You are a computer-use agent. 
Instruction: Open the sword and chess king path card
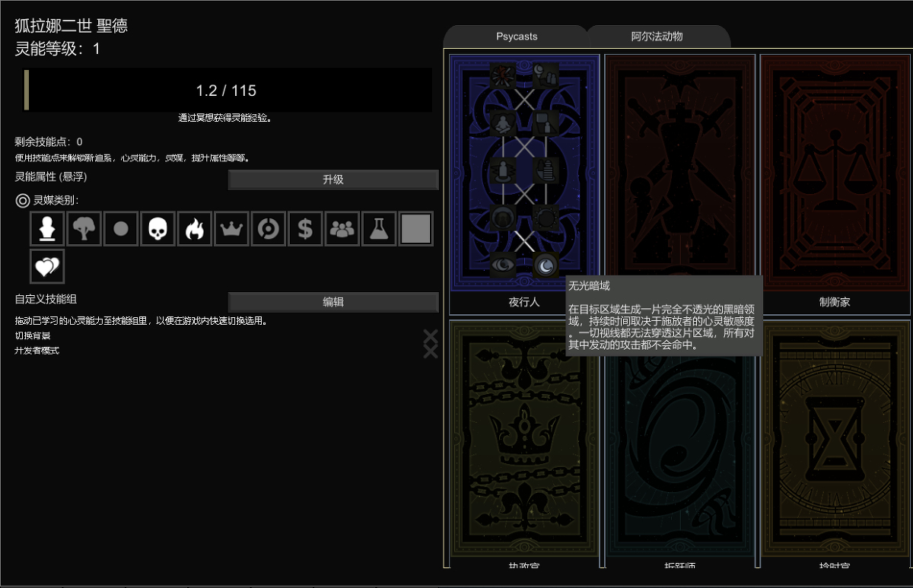pos(680,173)
